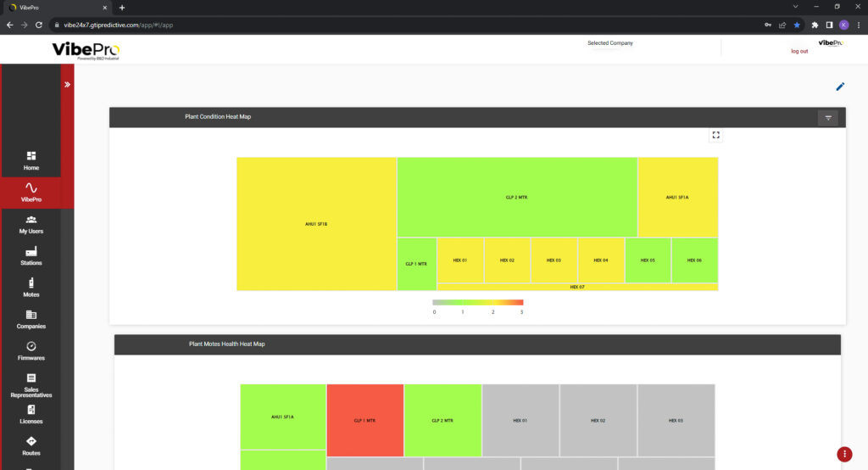Open Firmwares in sidebar
868x470 pixels.
click(31, 350)
